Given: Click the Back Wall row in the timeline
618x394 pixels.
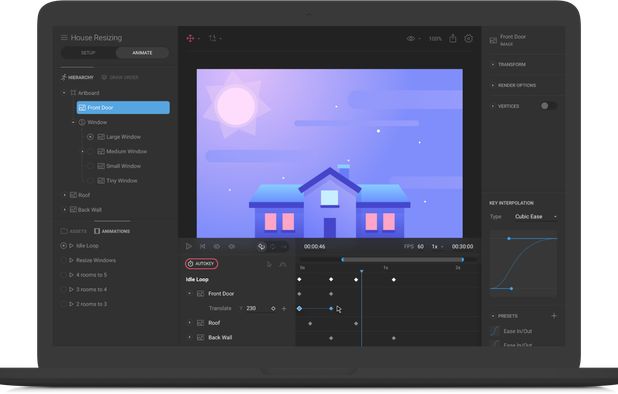Looking at the screenshot, I should [x=236, y=337].
